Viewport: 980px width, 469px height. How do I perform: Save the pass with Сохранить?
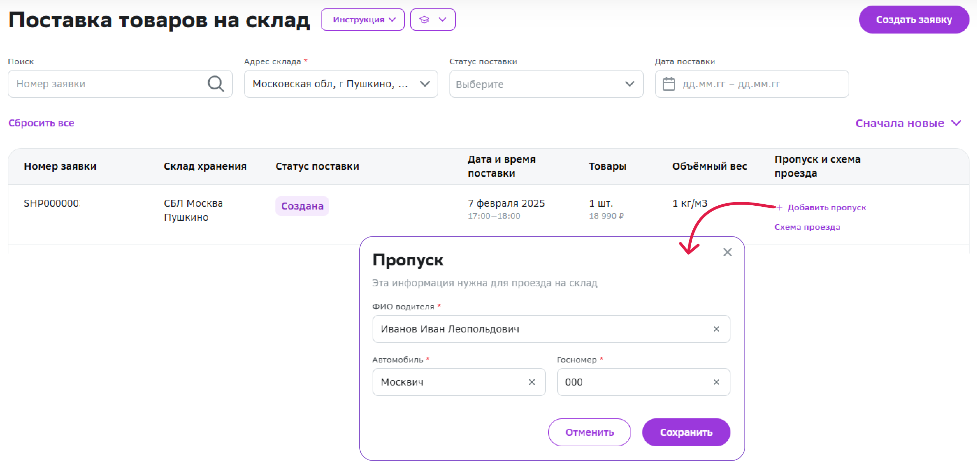[685, 432]
